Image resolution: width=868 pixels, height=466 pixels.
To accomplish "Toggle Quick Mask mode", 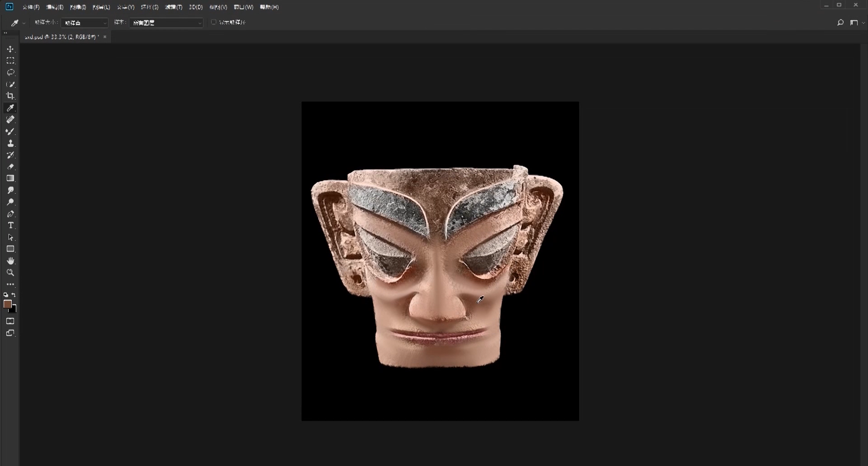I will coord(10,321).
